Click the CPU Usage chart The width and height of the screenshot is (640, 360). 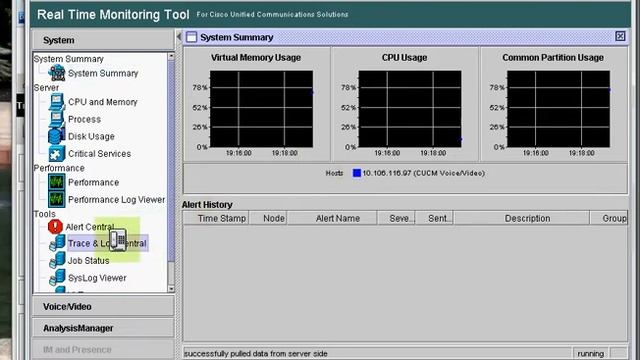point(410,109)
